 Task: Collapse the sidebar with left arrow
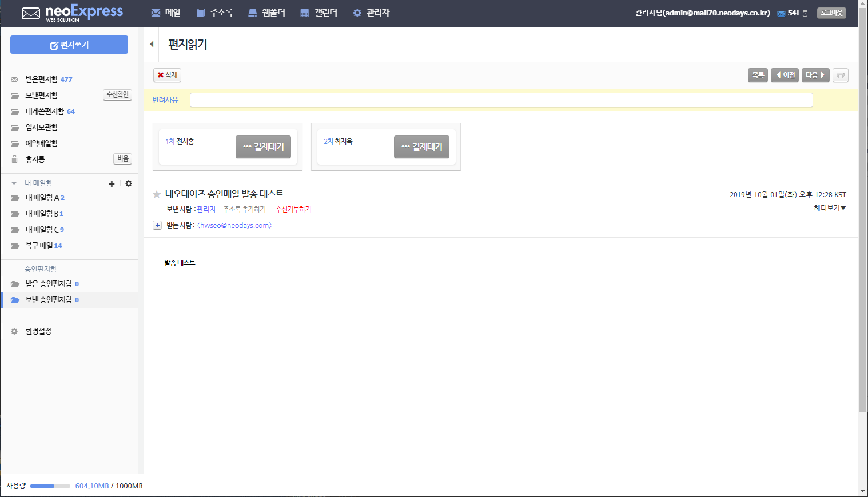(x=152, y=44)
